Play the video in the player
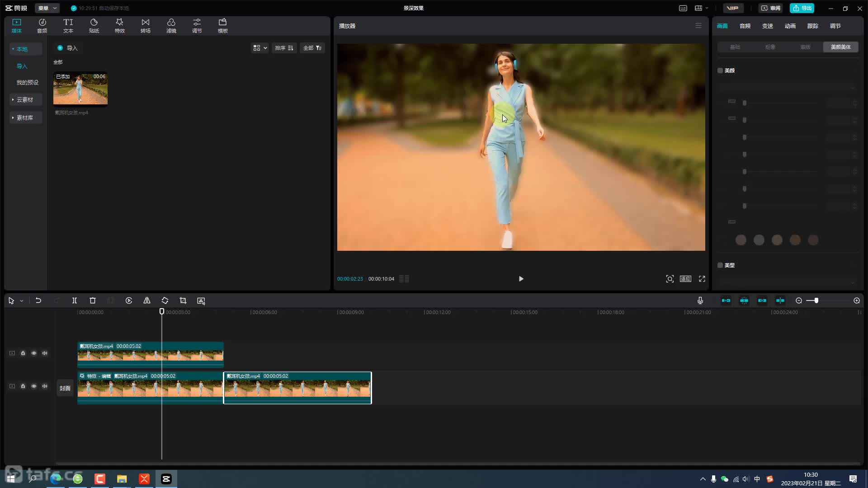The height and width of the screenshot is (488, 868). [x=521, y=279]
